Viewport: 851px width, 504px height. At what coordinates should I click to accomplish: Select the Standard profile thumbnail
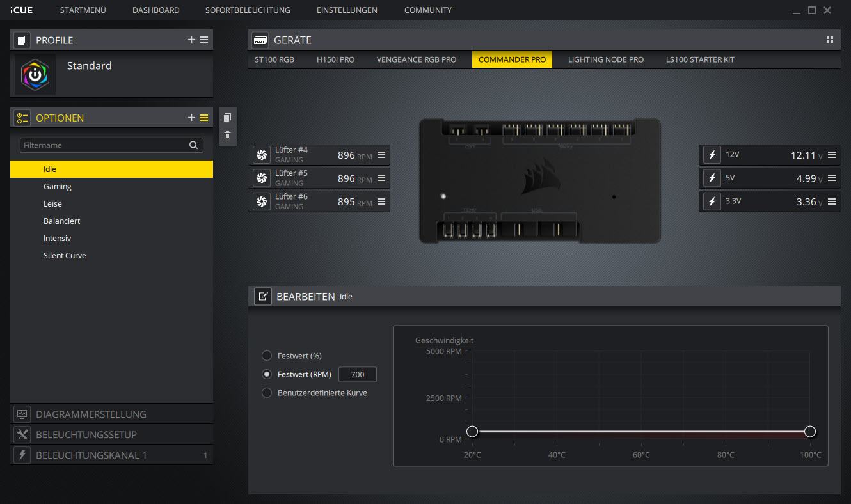click(35, 74)
